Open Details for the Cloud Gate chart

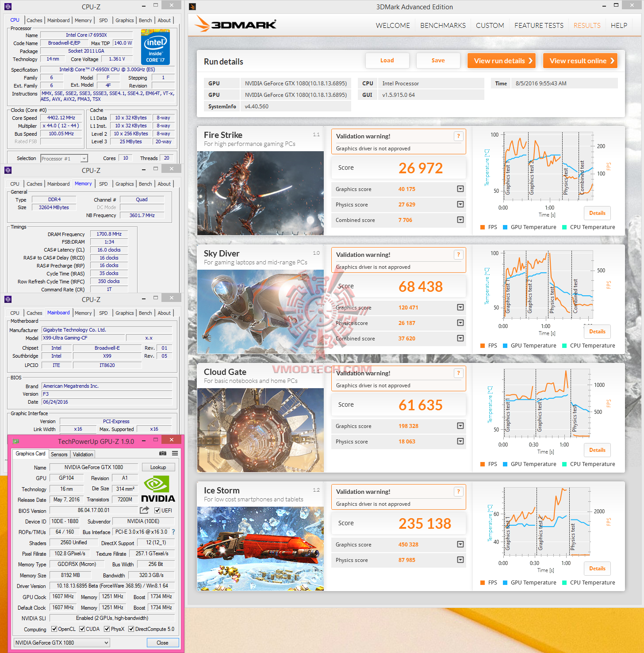click(x=597, y=450)
